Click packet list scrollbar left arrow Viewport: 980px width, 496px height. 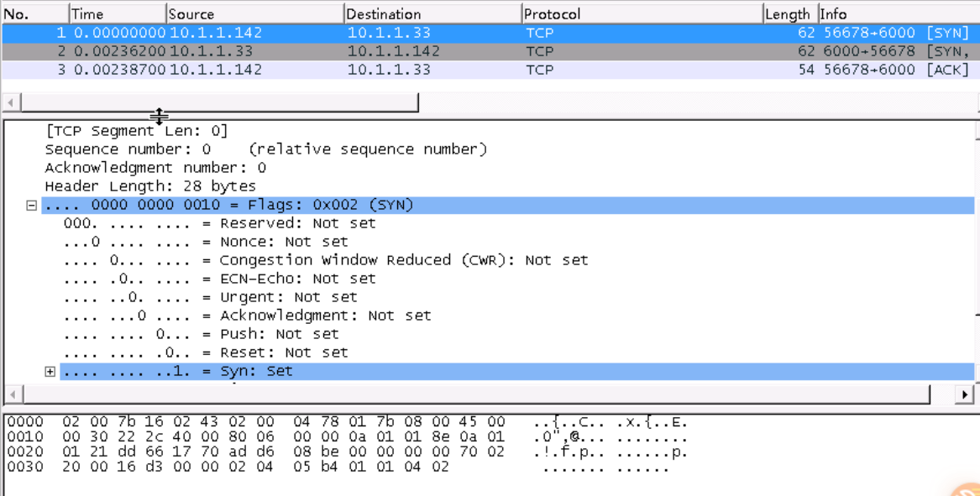click(x=10, y=102)
